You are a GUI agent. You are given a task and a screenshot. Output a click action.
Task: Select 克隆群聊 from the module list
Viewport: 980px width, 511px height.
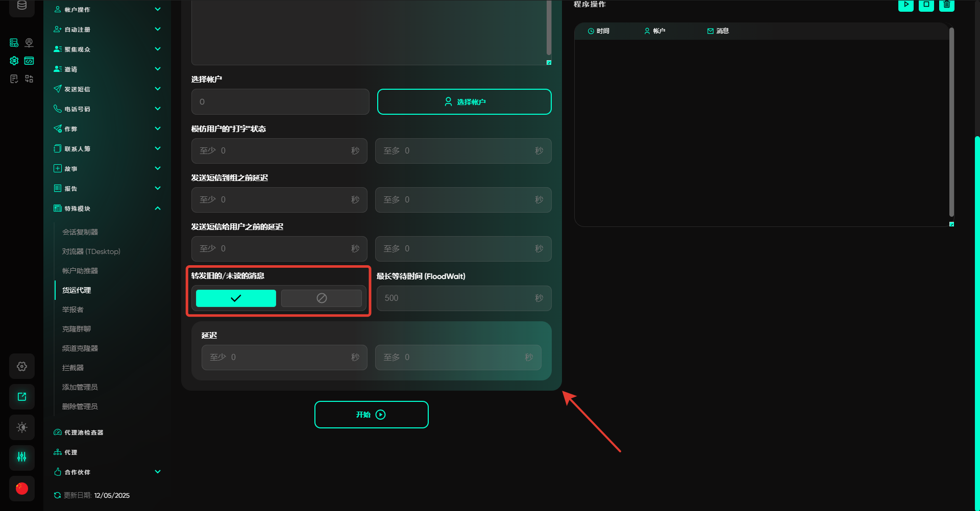(77, 329)
